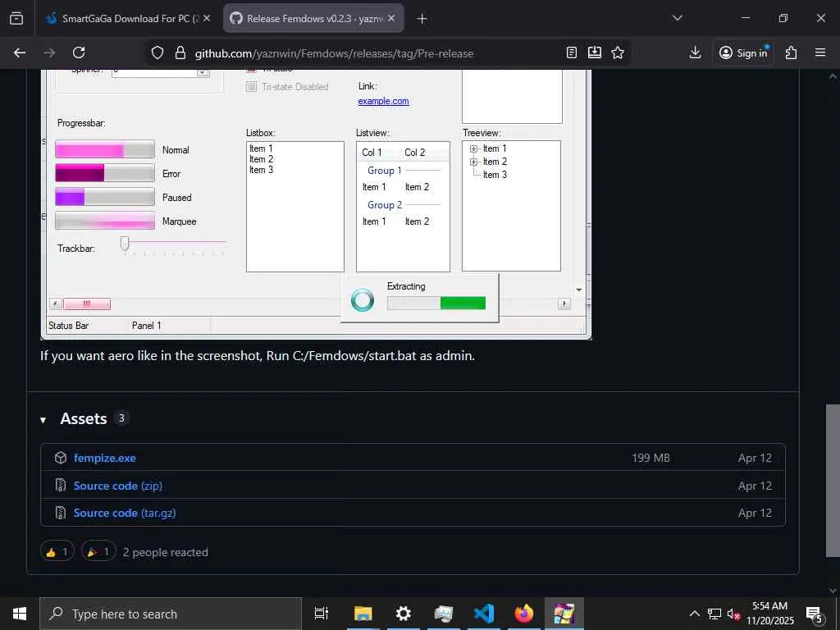Click the Firefox taskbar icon
840x630 pixels.
click(x=524, y=614)
